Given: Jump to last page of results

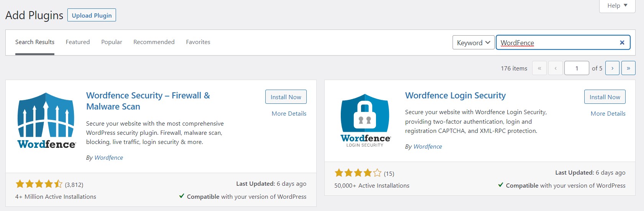Looking at the screenshot, I should coord(628,68).
